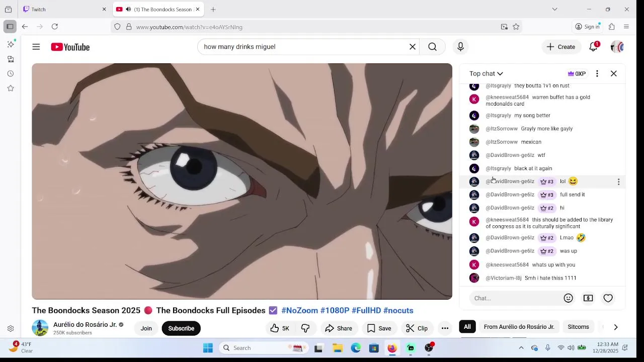This screenshot has height=362, width=644.
Task: Open the Windows Start menu
Action: click(x=208, y=348)
